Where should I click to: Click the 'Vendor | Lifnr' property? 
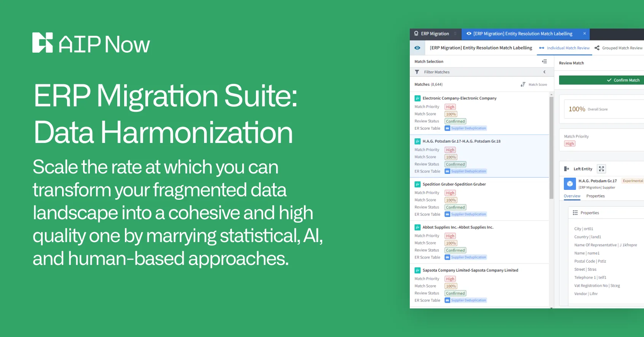[x=586, y=294]
